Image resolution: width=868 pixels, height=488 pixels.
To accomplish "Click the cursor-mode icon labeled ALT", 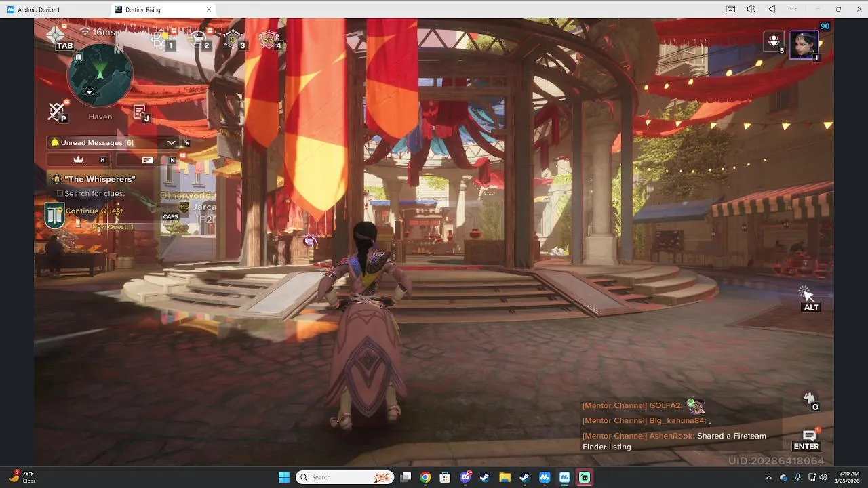I will 806,296.
